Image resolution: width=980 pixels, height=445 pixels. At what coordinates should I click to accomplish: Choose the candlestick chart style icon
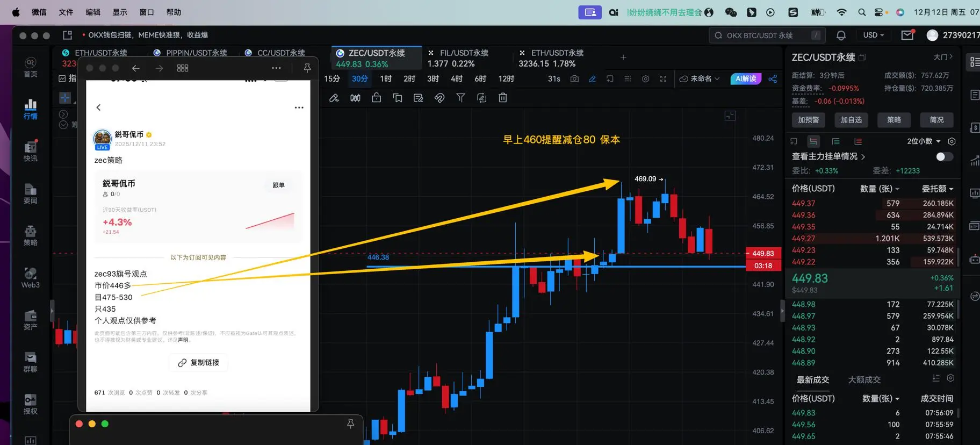pyautogui.click(x=355, y=98)
